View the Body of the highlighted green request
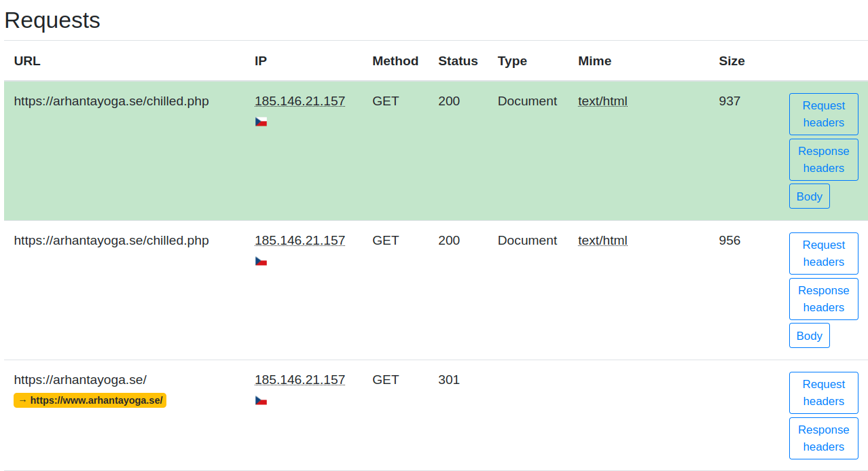Viewport: 868px width, 471px height. click(809, 196)
